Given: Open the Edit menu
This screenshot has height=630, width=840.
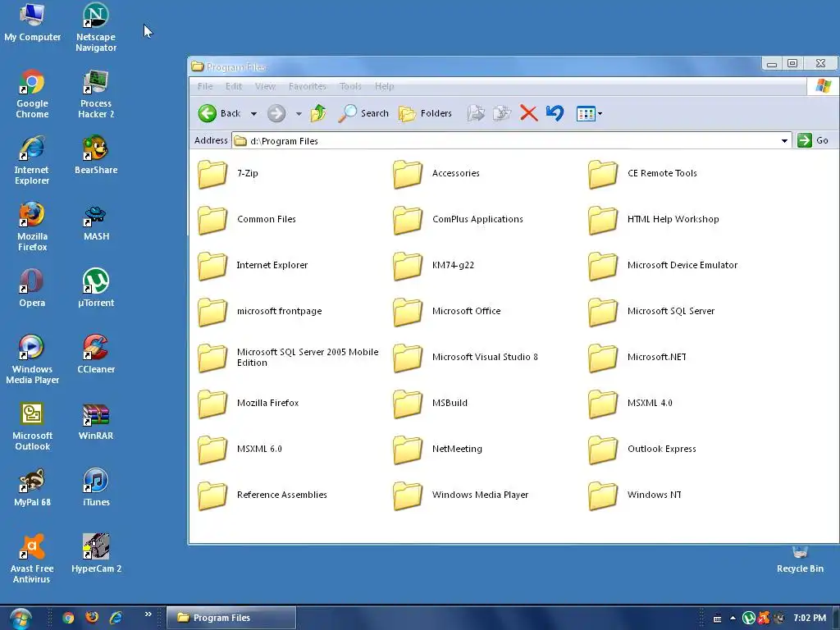Looking at the screenshot, I should click(x=234, y=86).
